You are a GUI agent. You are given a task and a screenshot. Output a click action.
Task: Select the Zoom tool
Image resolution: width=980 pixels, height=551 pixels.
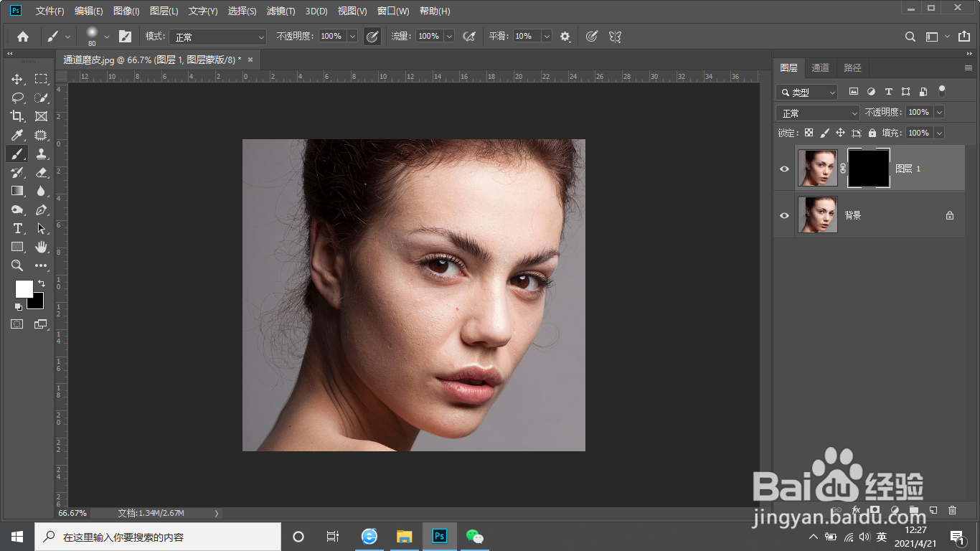pos(17,265)
